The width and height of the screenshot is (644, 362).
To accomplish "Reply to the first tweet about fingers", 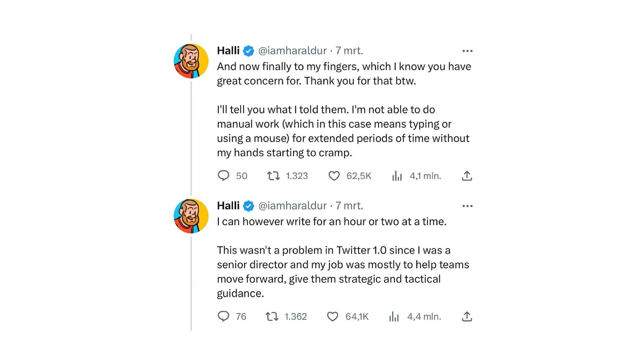I will (223, 176).
